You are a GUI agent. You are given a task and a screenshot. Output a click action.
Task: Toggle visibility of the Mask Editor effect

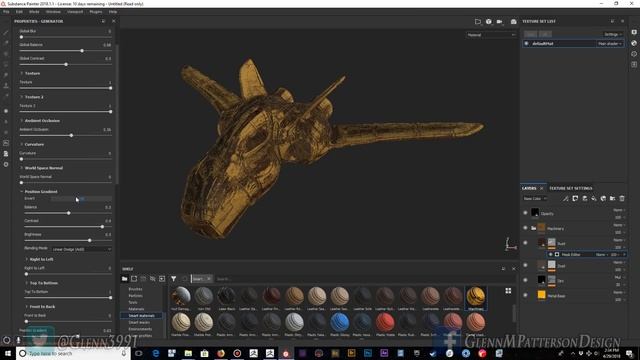pos(550,254)
